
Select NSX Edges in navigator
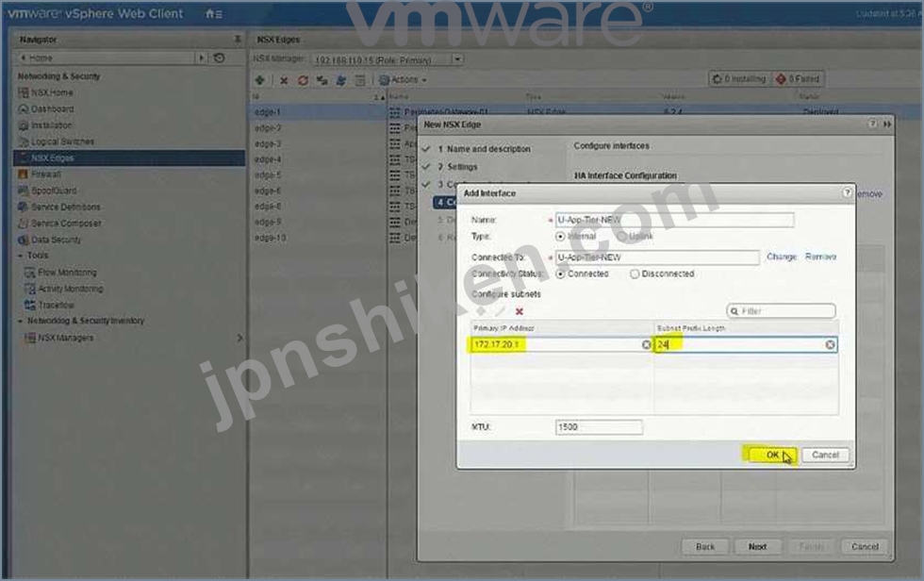129,158
